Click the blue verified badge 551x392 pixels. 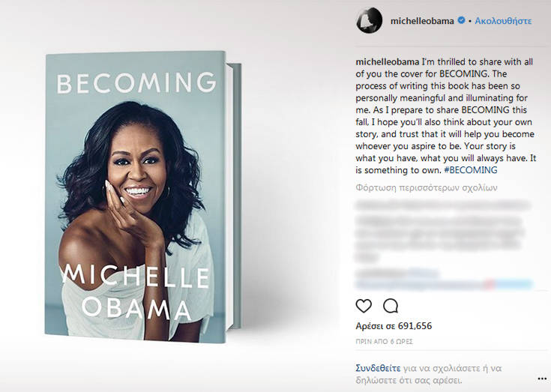pos(460,21)
